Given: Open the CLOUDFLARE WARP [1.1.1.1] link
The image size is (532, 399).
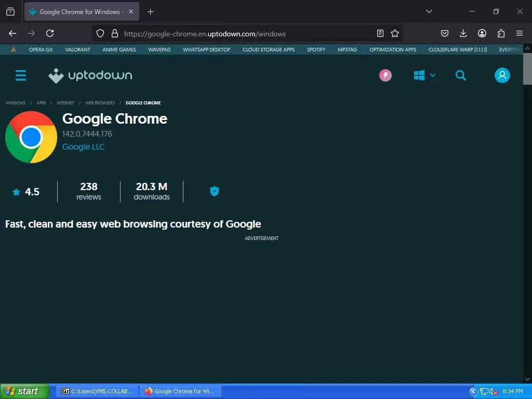Looking at the screenshot, I should point(458,49).
